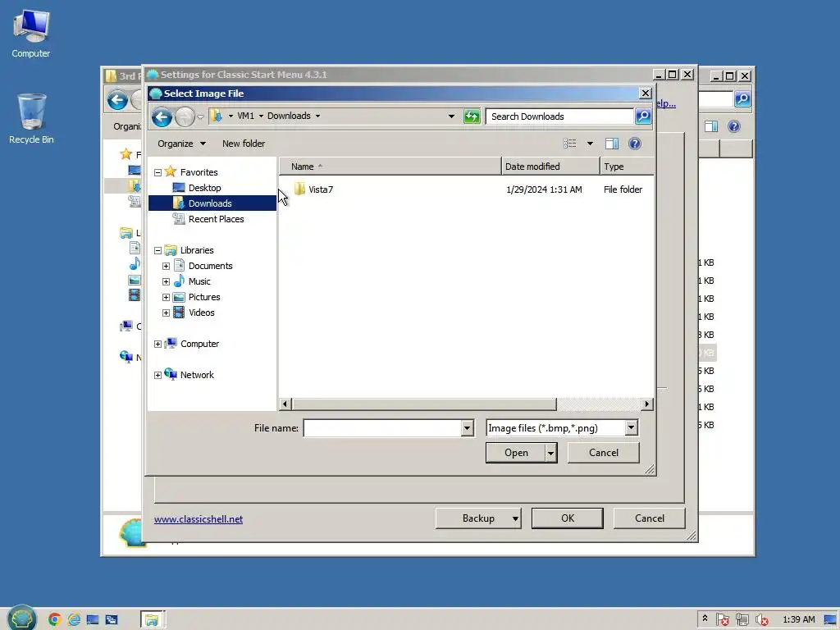The image size is (840, 630).
Task: Sort by the Name column header
Action: [x=390, y=166]
